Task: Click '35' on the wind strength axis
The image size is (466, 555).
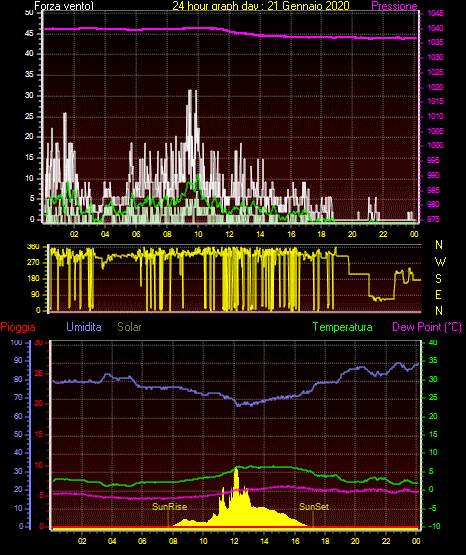Action: pos(29,74)
